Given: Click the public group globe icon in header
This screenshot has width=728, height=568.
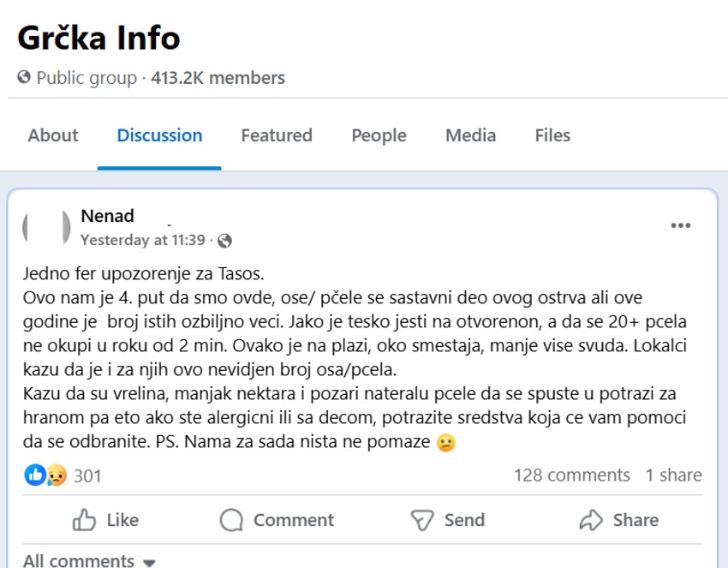Looking at the screenshot, I should coord(26,77).
